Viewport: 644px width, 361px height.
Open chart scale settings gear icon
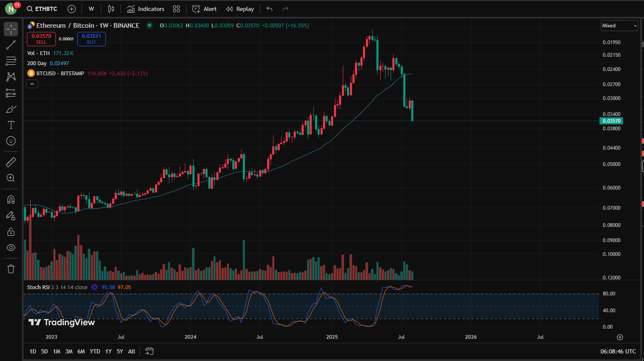620,337
